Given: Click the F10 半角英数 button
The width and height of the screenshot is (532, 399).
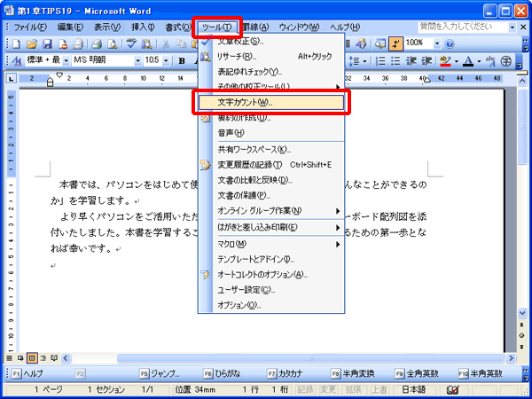Looking at the screenshot, I should [x=480, y=374].
